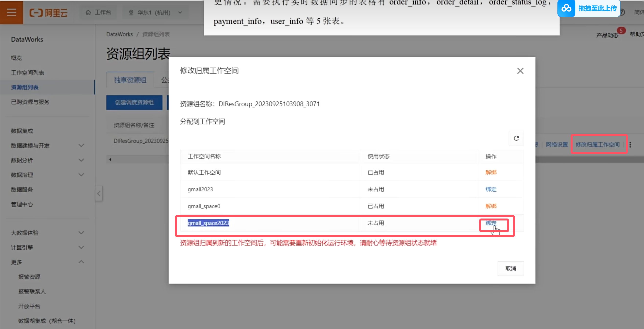Click the horizontal scroll left arrow
Image resolution: width=644 pixels, height=329 pixels.
point(110,160)
